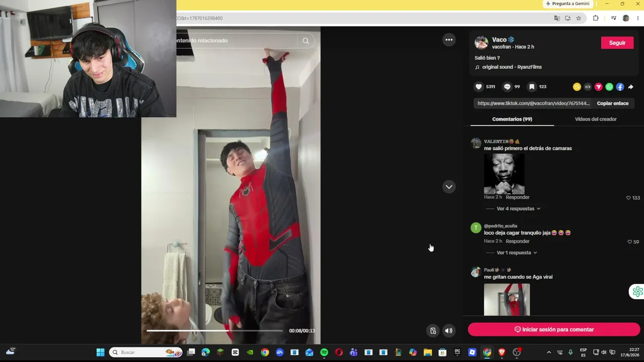The width and height of the screenshot is (644, 362).
Task: Open the Chrome extensions puzzle icon
Action: (x=596, y=18)
